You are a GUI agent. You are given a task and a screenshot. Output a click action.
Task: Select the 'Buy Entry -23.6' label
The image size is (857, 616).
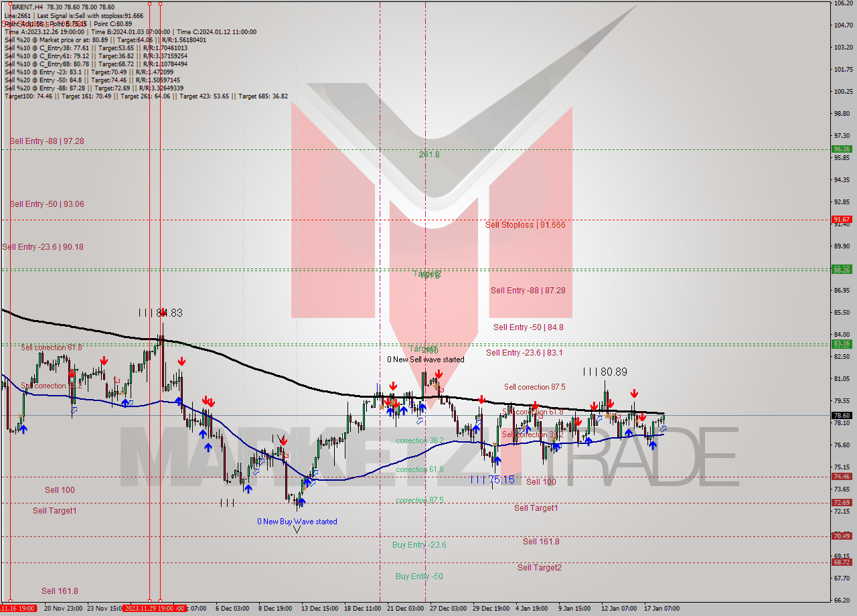tap(419, 545)
